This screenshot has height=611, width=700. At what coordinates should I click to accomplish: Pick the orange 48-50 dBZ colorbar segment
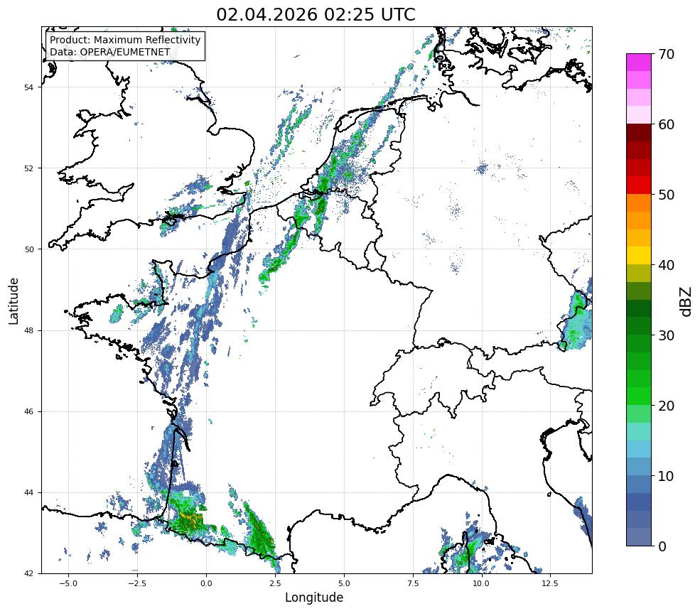tap(638, 203)
